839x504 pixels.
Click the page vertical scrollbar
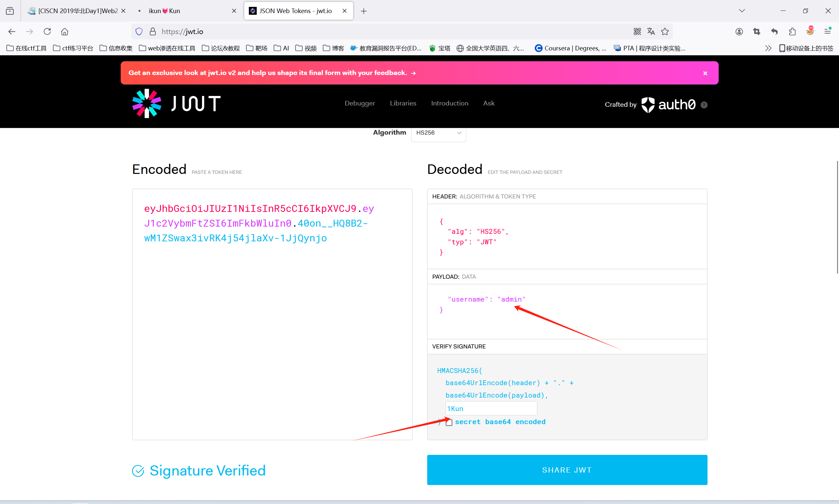tap(837, 217)
